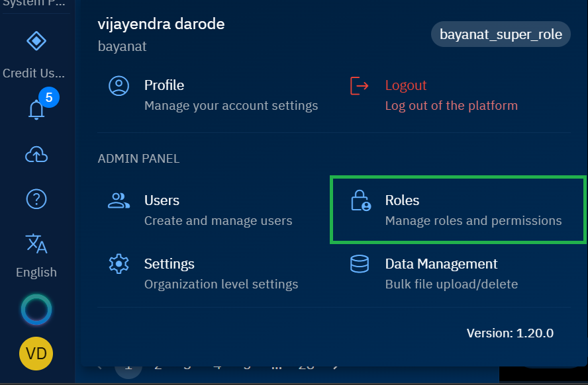Click the database icon beside Data Management
The image size is (588, 385).
click(359, 264)
